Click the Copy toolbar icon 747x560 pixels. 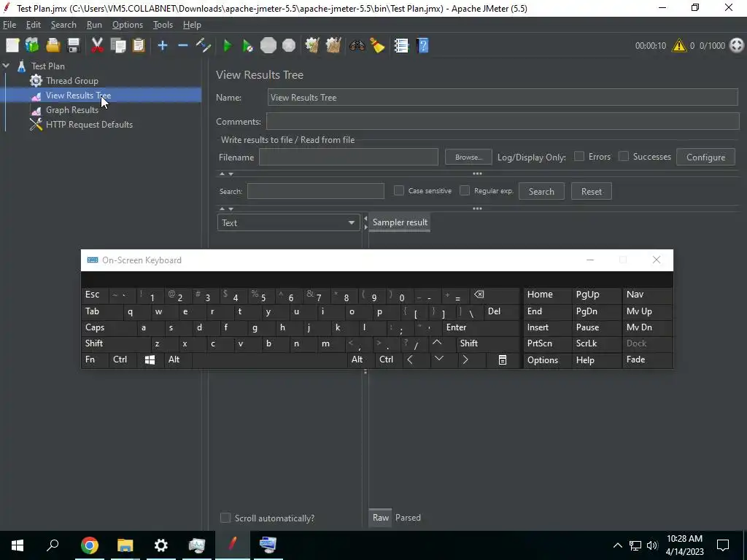point(117,46)
